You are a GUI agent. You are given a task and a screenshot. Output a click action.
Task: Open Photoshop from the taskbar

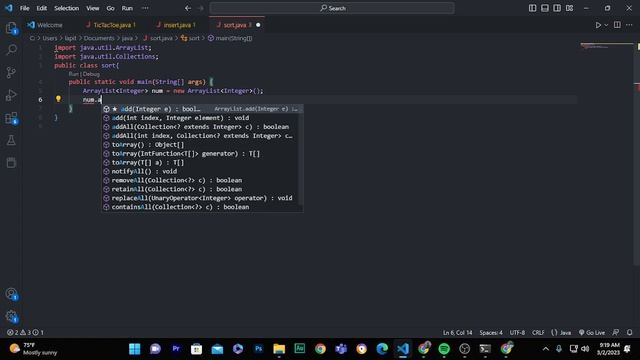258,349
